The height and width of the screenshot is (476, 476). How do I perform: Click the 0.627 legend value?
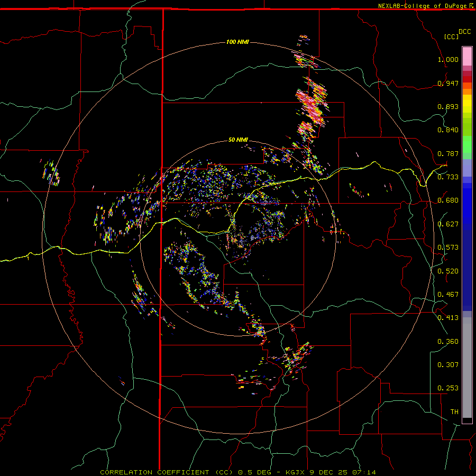(x=448, y=224)
